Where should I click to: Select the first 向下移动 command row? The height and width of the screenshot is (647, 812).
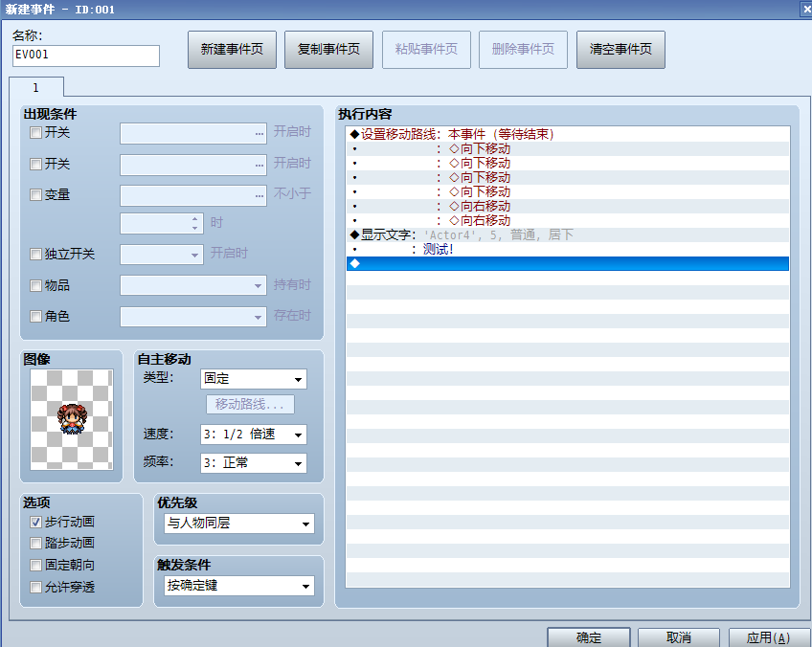coord(568,148)
